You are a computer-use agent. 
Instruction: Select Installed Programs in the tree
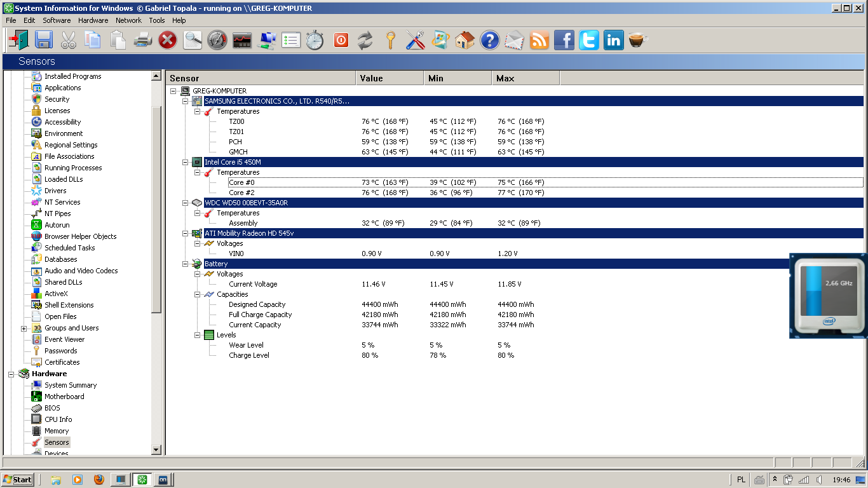(x=73, y=76)
